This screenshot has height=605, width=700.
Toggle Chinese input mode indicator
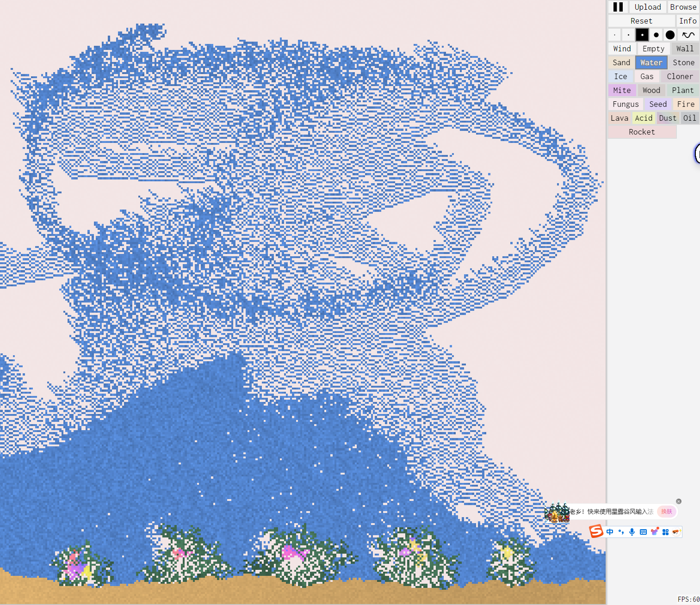point(610,532)
